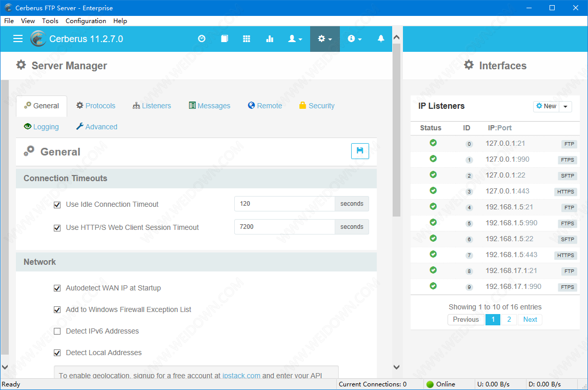Toggle Use Idle Connection Timeout checkbox

57,205
